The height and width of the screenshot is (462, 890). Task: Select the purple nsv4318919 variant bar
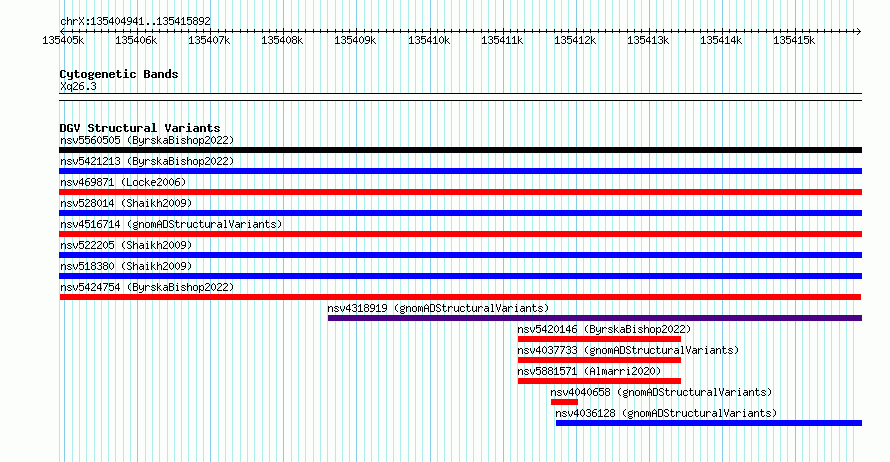[595, 318]
